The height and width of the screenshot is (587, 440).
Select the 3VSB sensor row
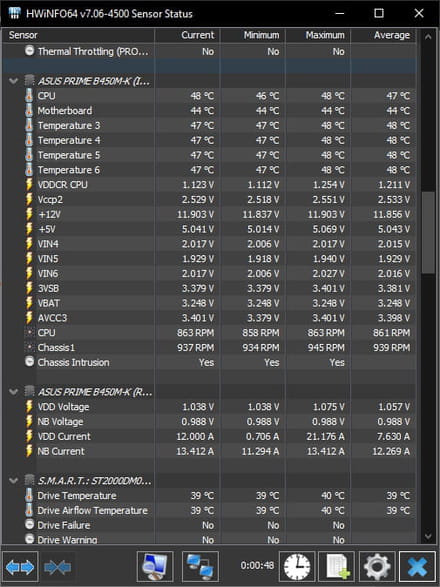click(210, 288)
